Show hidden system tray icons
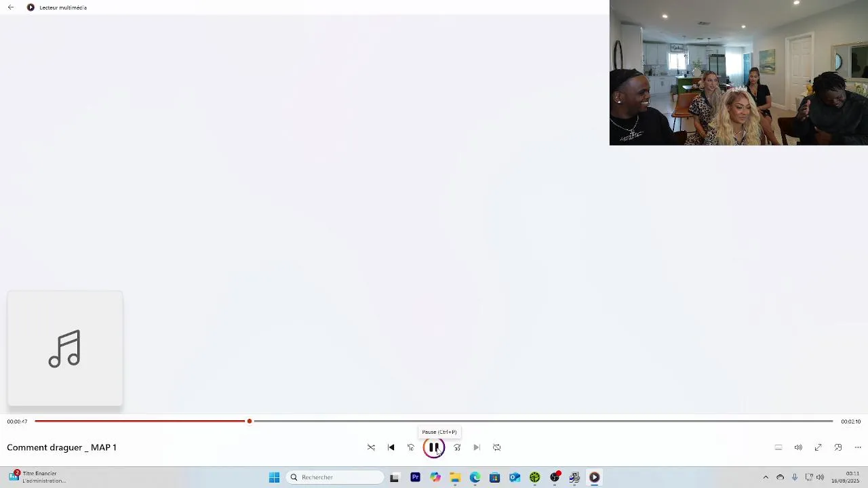The width and height of the screenshot is (868, 488). pyautogui.click(x=766, y=477)
